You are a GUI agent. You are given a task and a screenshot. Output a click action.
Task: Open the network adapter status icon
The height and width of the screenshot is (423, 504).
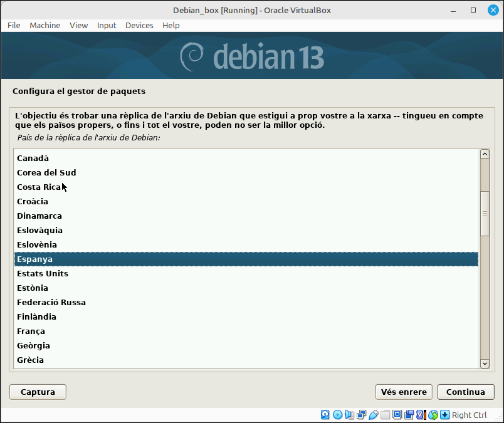361,415
